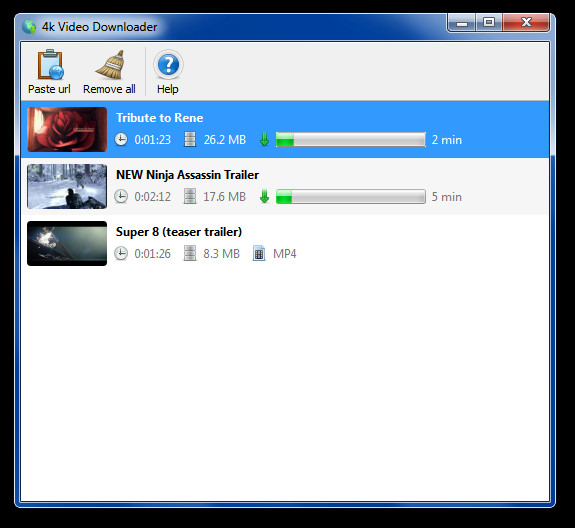This screenshot has height=528, width=575.
Task: Open the Super 8 teaser thumbnail
Action: pyautogui.click(x=67, y=243)
